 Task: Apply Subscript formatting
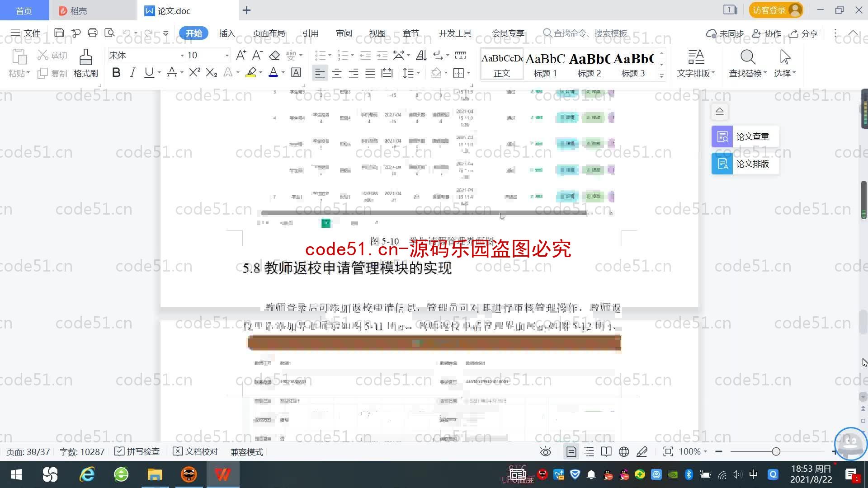click(x=212, y=73)
